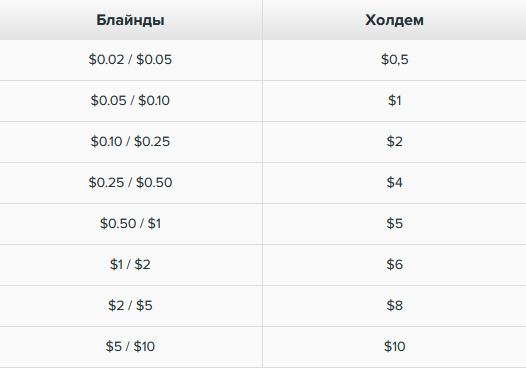526x369 pixels.
Task: Select the $8 Холдем value cell
Action: (x=394, y=306)
